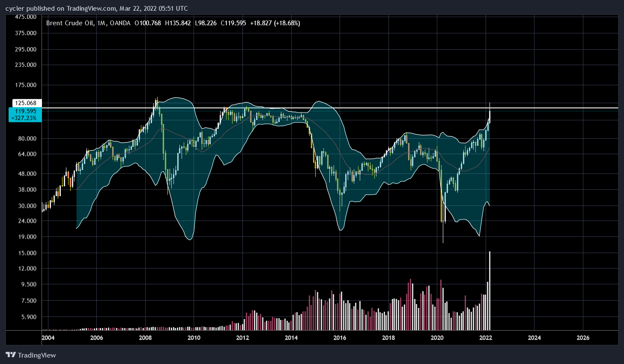Click the tallest 2022 volume bar
Viewport: 624px width, 364px height.
pyautogui.click(x=490, y=291)
